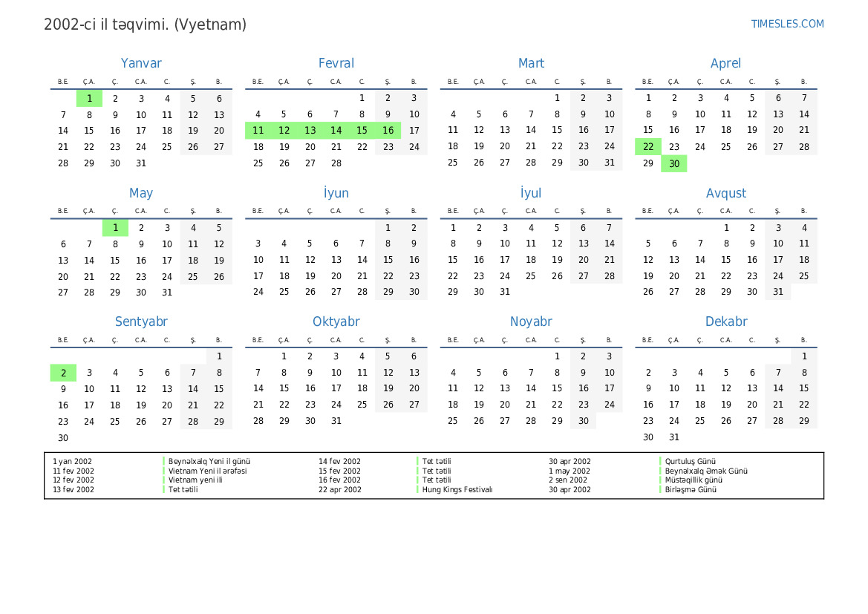Screen dimensions: 868x614
Task: Click highlighted 1 in Yanvar
Action: [89, 99]
